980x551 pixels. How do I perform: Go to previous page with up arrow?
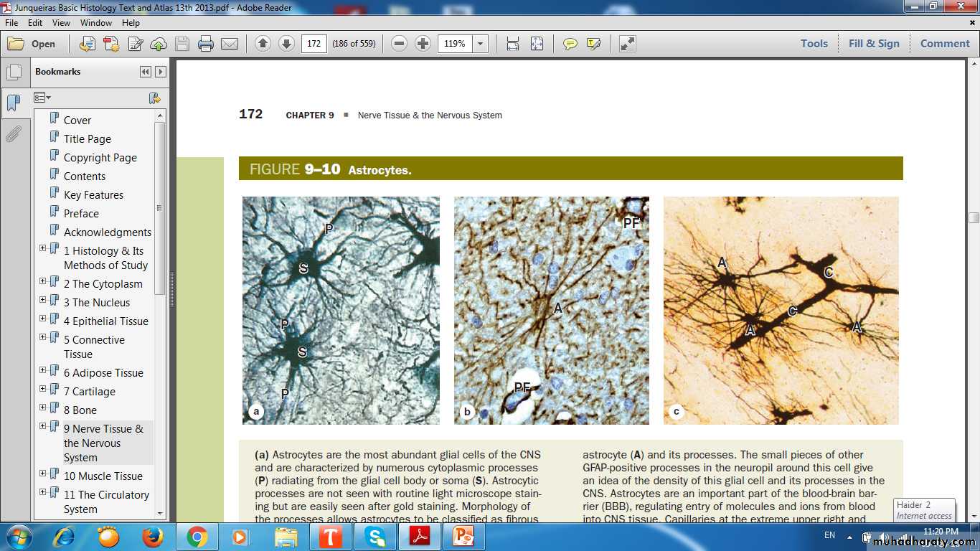(263, 44)
